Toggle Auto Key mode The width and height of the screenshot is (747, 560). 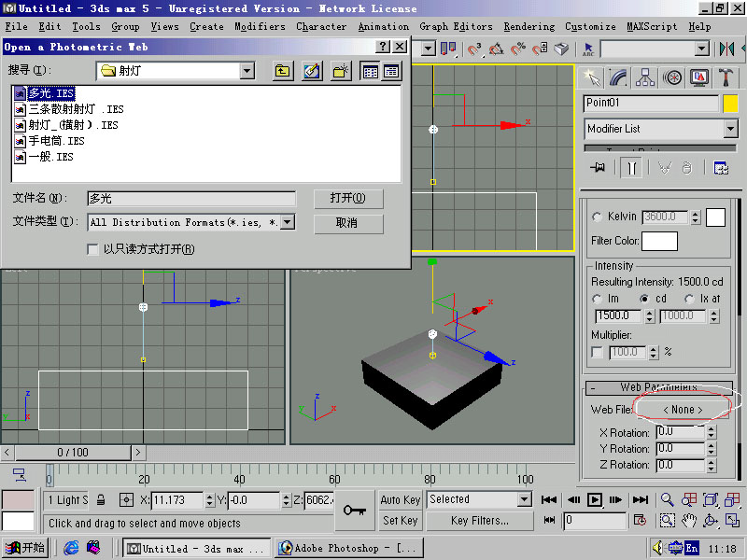pyautogui.click(x=401, y=500)
